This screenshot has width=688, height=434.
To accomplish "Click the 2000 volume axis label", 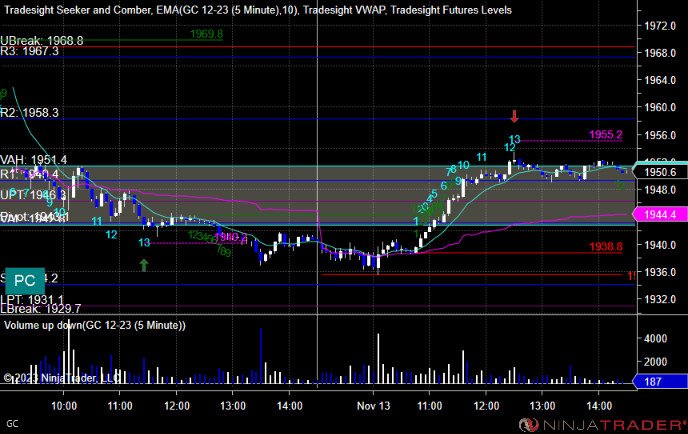I will 656,362.
